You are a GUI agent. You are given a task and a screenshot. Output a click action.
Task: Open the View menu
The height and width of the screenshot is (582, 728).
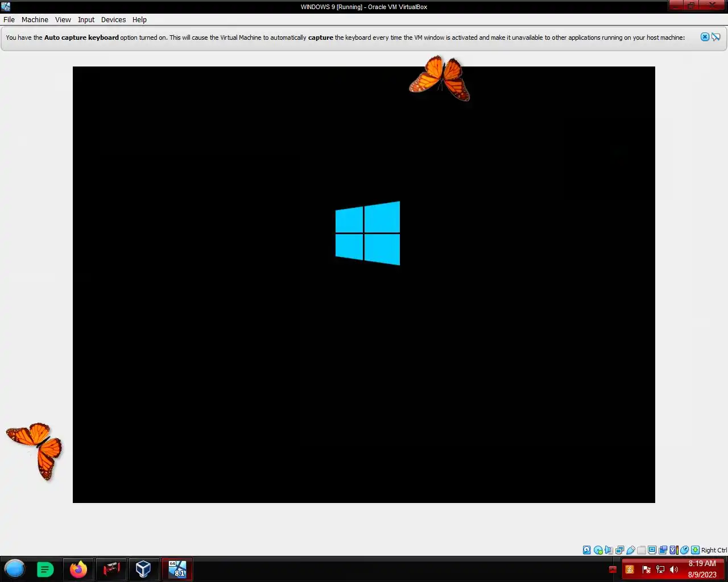click(63, 19)
